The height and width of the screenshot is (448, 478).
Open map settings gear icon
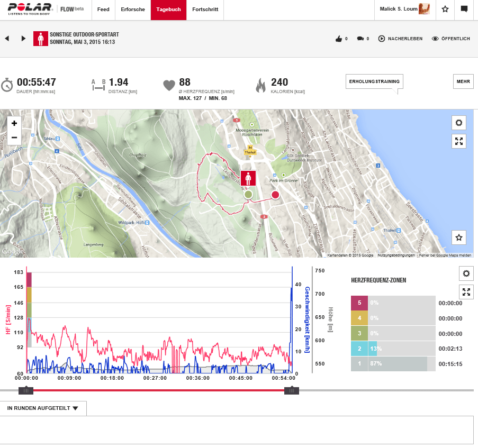click(x=458, y=123)
